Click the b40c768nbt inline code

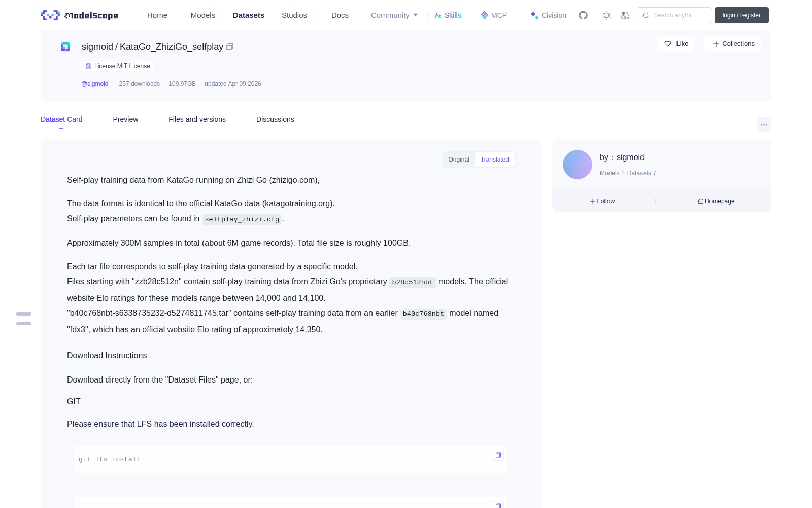(423, 314)
